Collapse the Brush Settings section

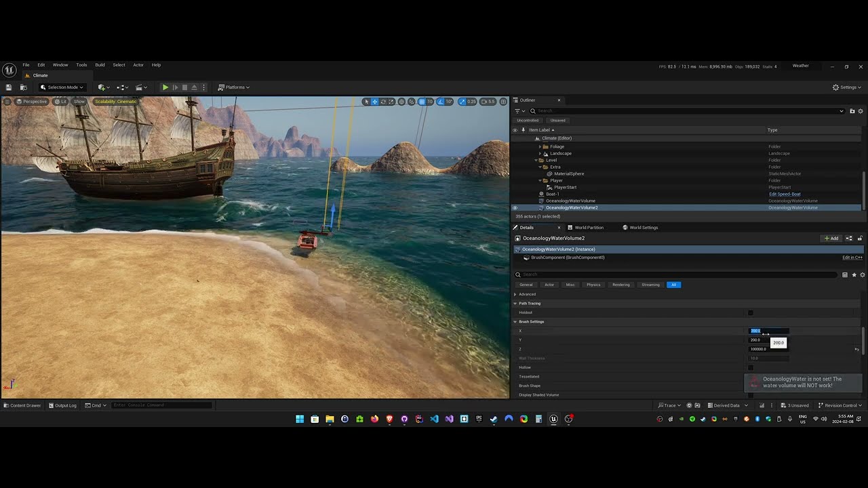(x=515, y=322)
